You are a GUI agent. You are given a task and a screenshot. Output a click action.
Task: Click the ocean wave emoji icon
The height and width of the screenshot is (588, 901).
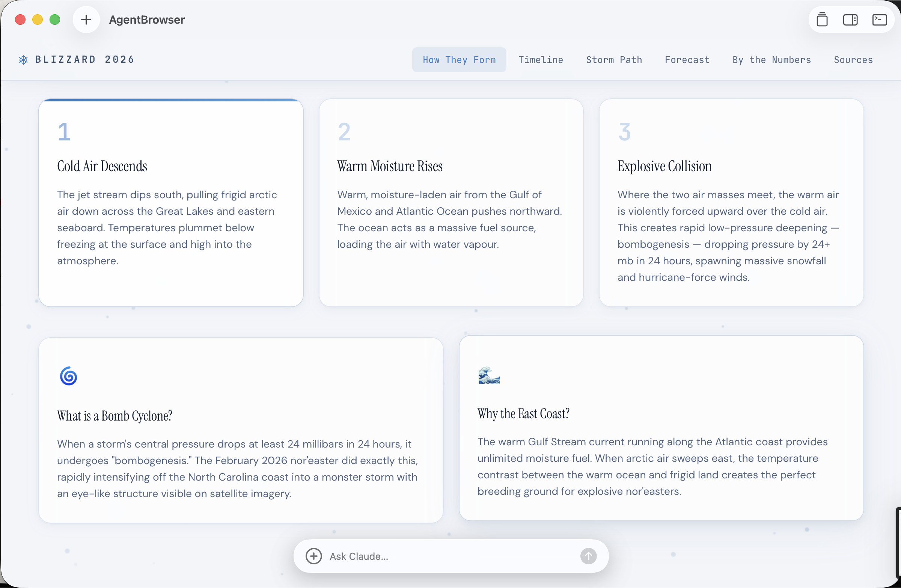[489, 375]
